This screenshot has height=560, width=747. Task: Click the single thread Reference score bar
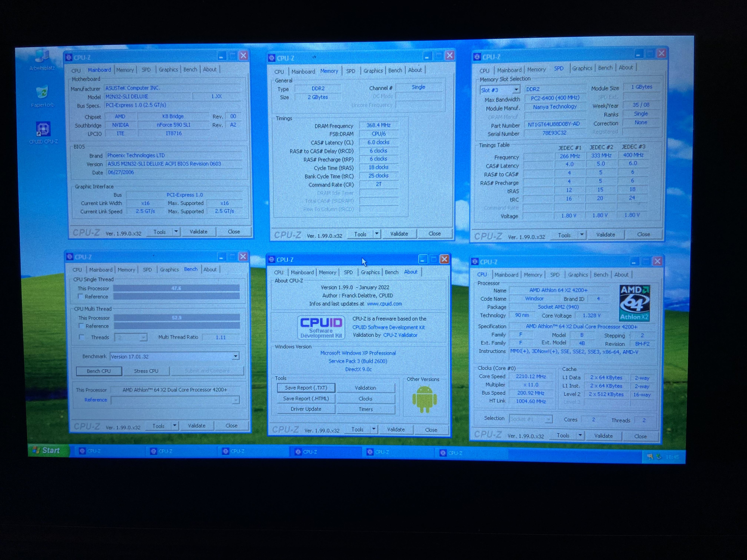tap(176, 296)
